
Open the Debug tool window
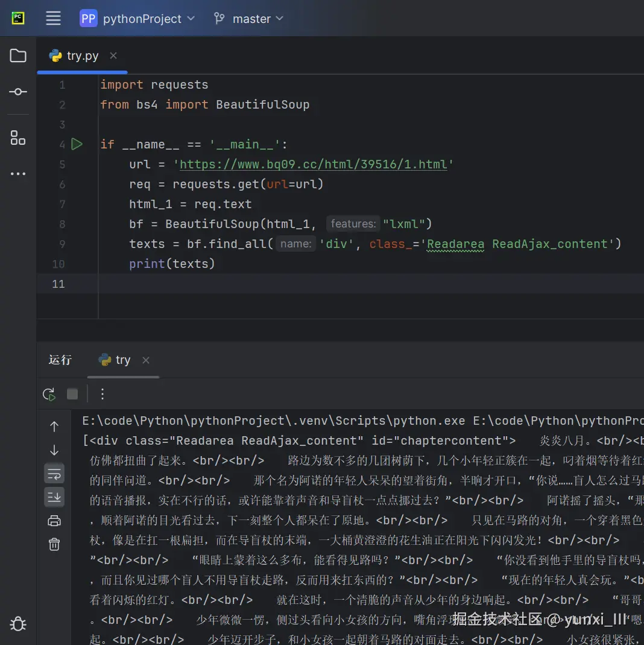point(17,624)
